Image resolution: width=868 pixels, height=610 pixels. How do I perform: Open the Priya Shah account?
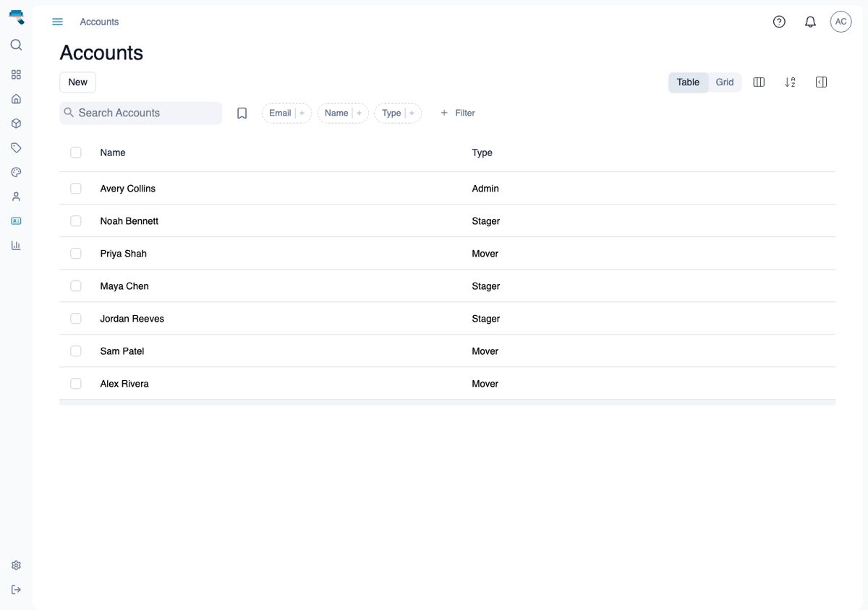(x=124, y=254)
